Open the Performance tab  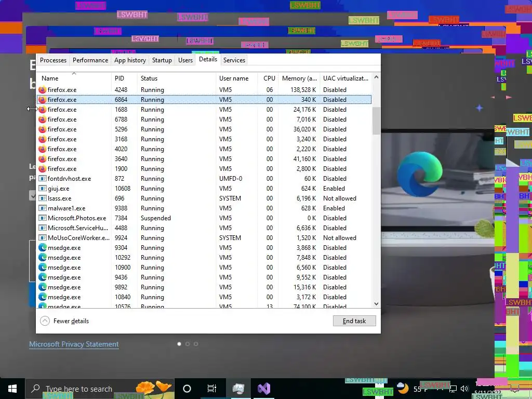click(x=90, y=60)
